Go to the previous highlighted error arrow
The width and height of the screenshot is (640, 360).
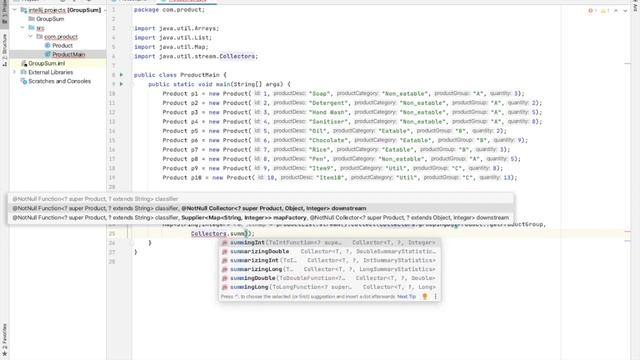click(616, 11)
